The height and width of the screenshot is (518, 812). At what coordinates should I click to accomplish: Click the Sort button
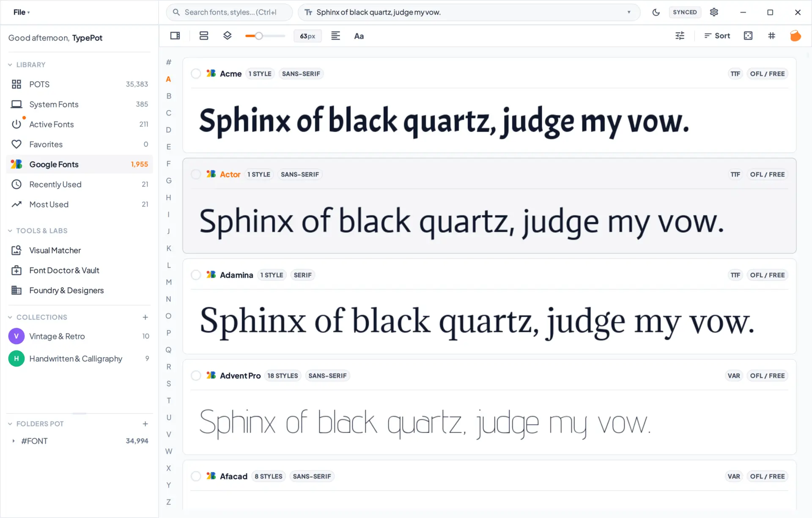coord(717,36)
